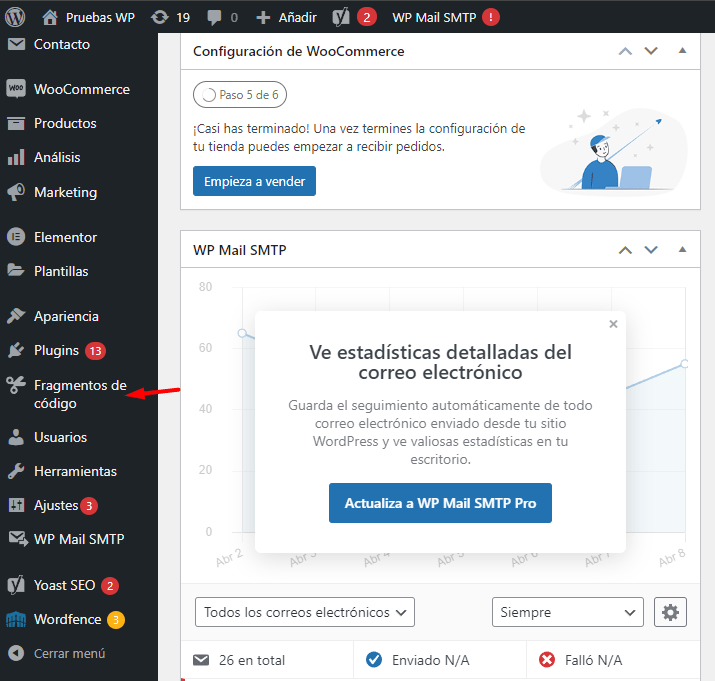
Task: Open the Marketing menu
Action: click(65, 192)
